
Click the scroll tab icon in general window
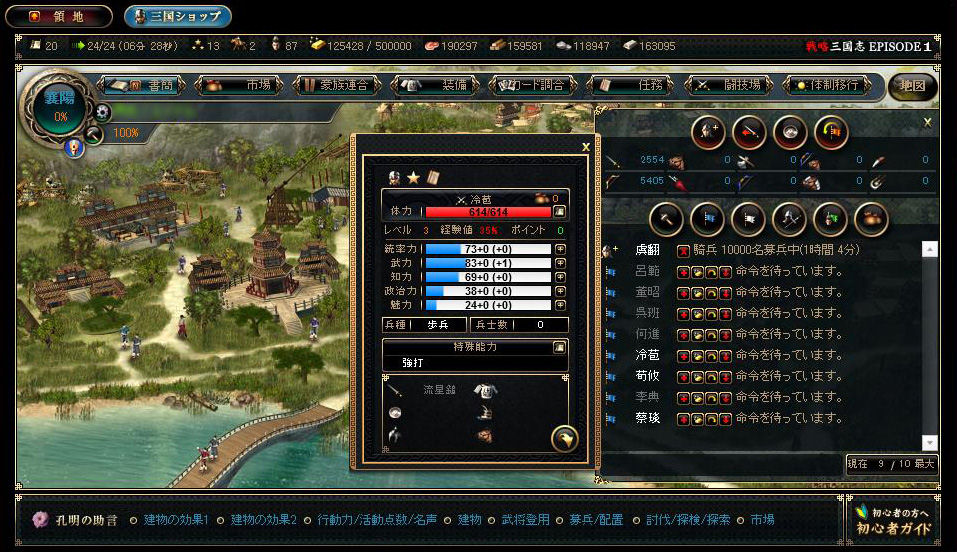433,178
